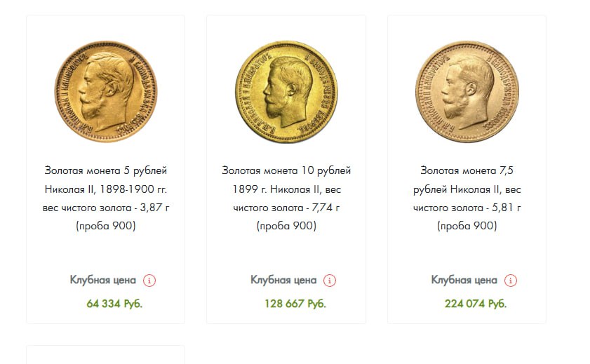
Task: Click 'Клубная цена' label above 128 667 Руб.
Action: point(283,280)
